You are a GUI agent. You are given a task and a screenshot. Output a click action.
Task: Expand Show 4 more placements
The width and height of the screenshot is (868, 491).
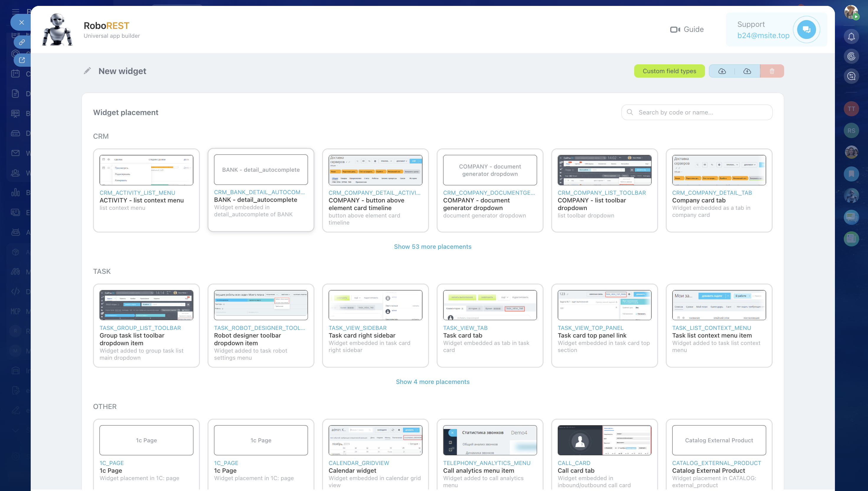tap(433, 382)
